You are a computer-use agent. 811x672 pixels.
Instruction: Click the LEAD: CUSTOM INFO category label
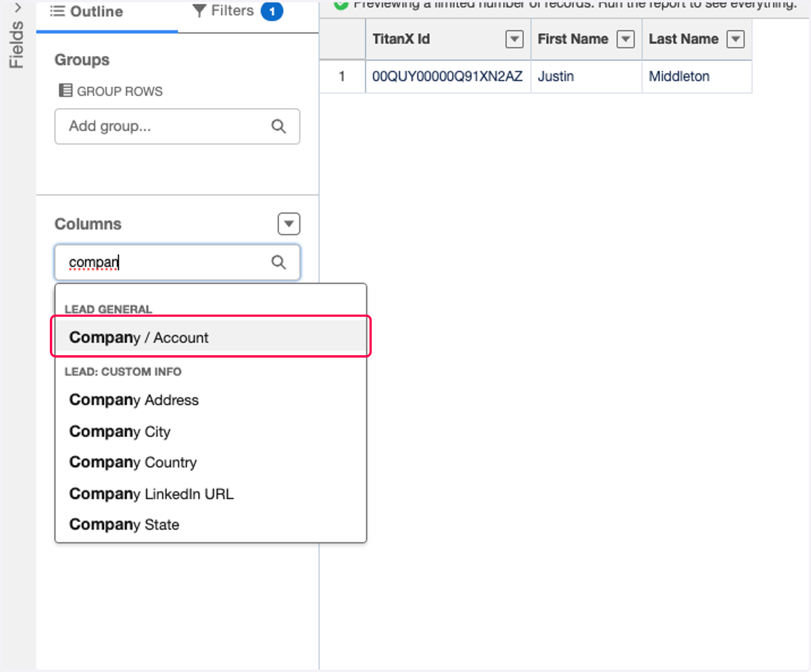click(x=123, y=371)
